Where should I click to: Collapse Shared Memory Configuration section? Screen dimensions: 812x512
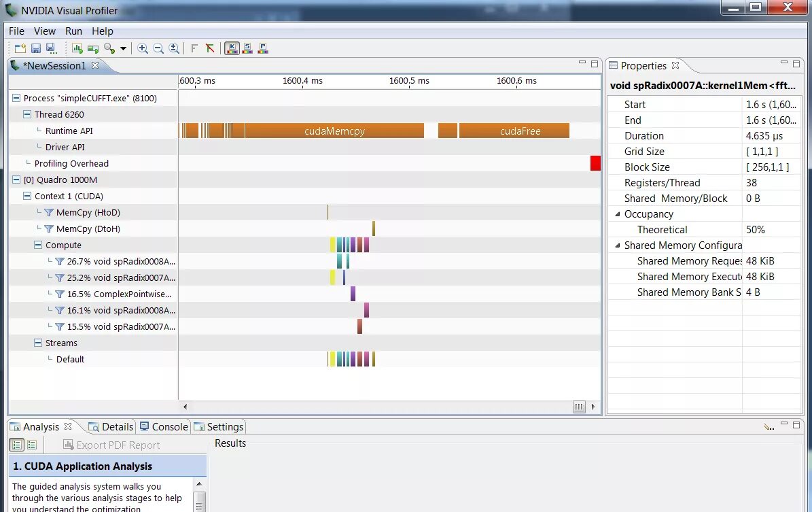click(x=617, y=245)
